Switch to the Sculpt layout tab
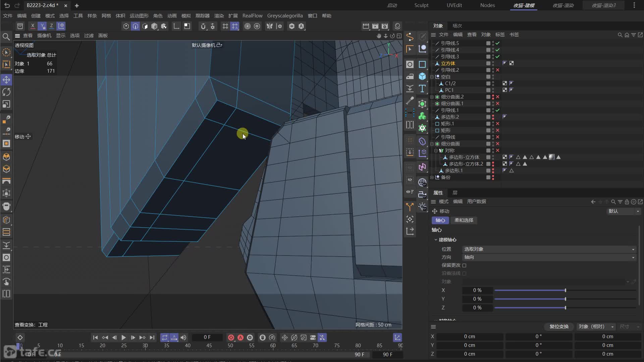644x362 pixels. point(421,5)
